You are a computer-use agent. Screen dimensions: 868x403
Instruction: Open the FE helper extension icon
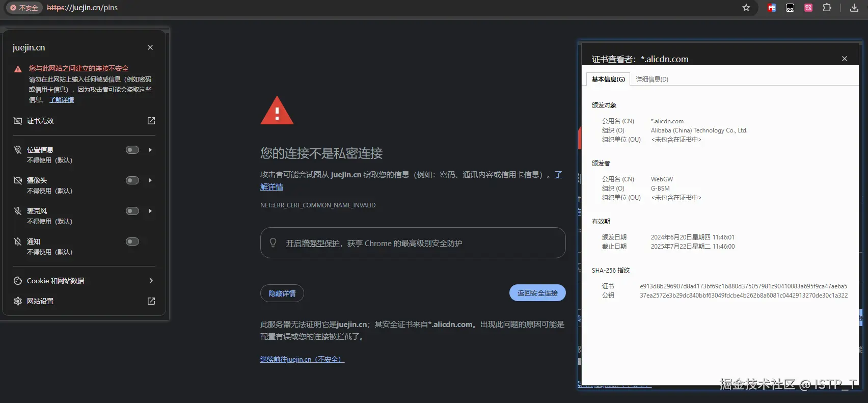tap(772, 8)
